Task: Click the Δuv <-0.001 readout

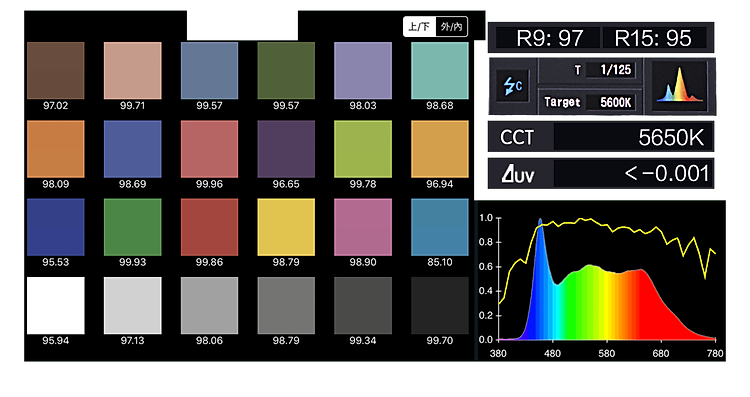Action: click(x=601, y=173)
